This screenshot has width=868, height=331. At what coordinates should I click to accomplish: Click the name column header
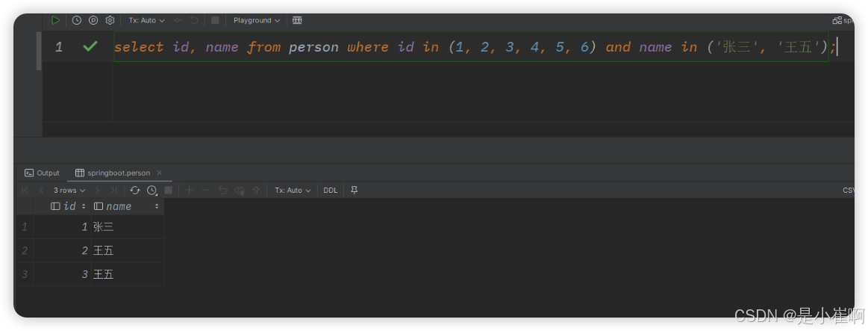128,206
